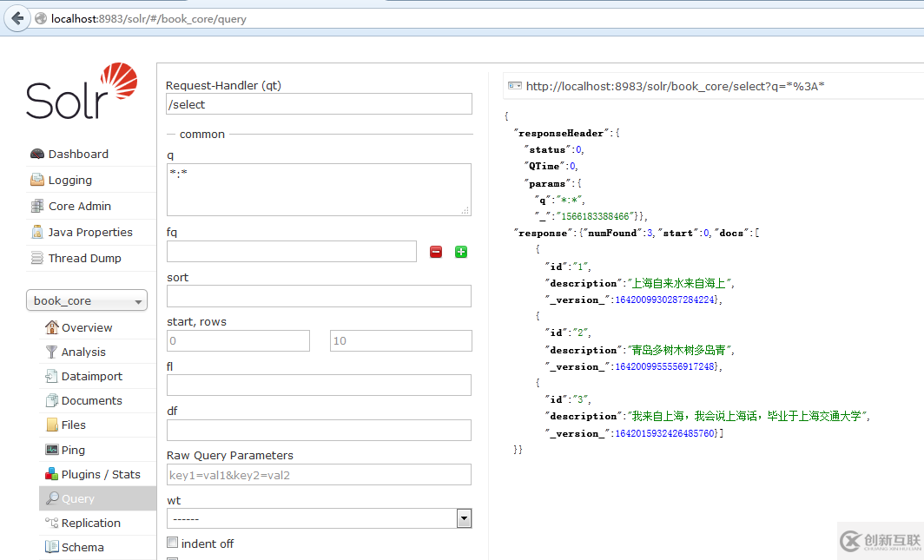Viewport: 924px width, 560px height.
Task: Open the Dataimport link
Action: [x=92, y=376]
